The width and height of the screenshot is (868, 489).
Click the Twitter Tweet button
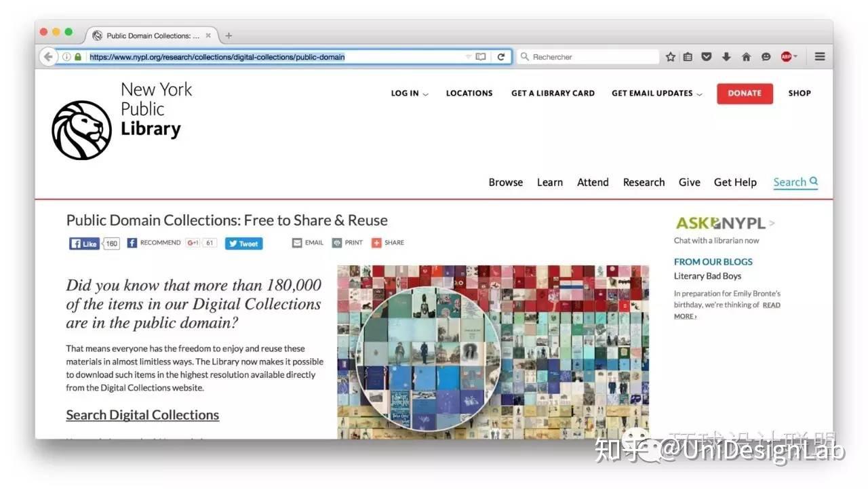point(243,243)
